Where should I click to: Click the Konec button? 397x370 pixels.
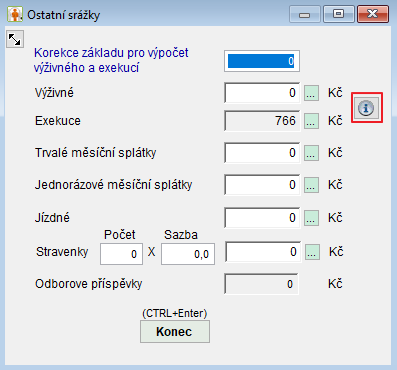pos(175,331)
